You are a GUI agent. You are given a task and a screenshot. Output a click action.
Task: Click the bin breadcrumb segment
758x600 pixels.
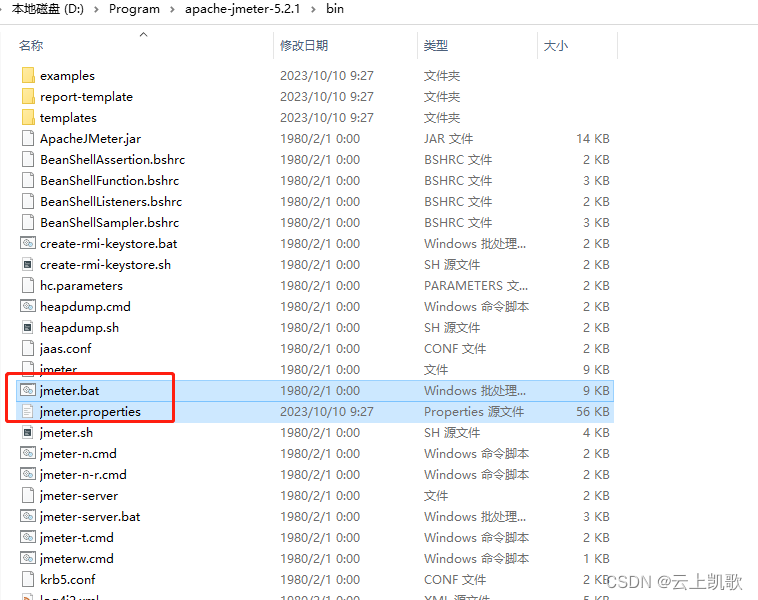click(335, 9)
